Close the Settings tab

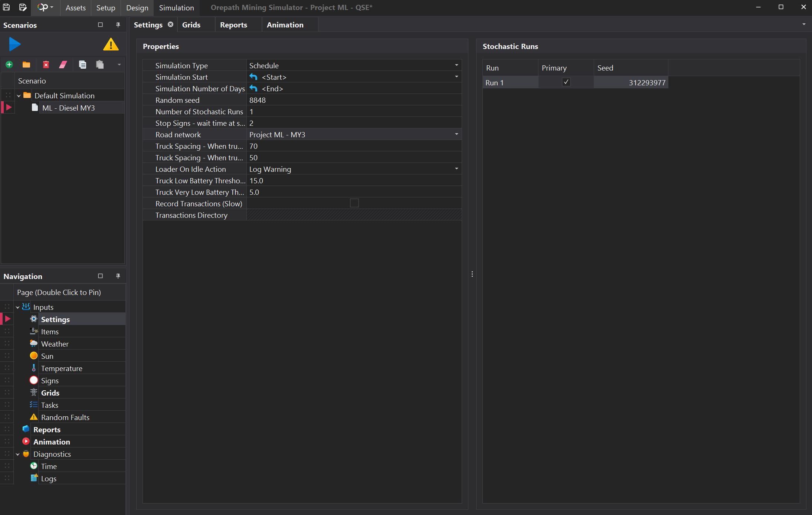(x=170, y=24)
